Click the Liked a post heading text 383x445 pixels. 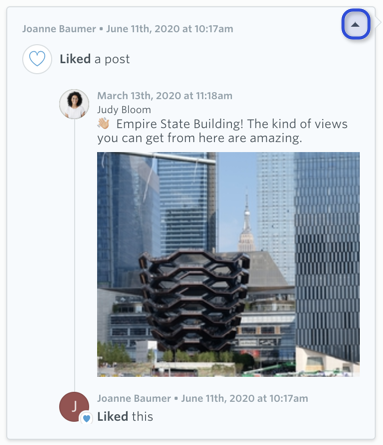(x=95, y=59)
